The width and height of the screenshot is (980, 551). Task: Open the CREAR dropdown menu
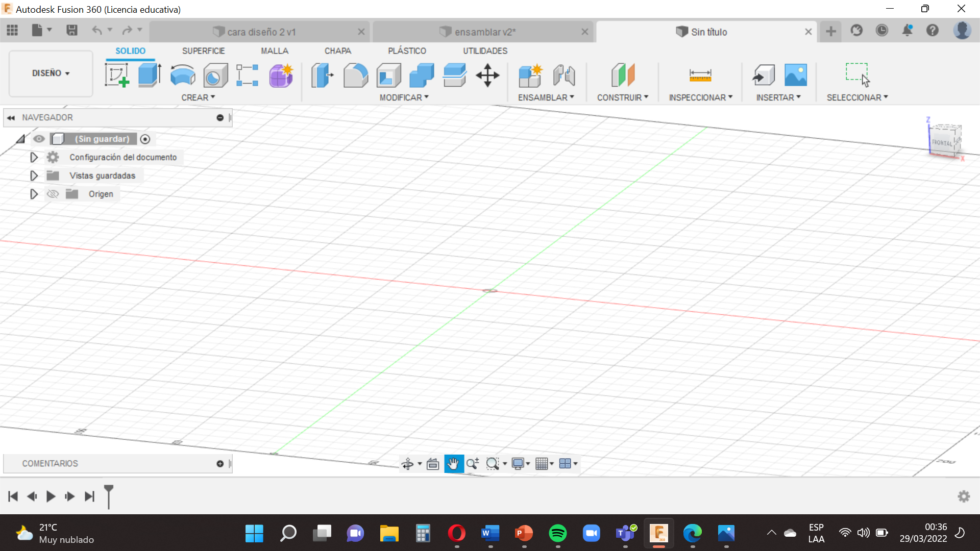pos(199,97)
